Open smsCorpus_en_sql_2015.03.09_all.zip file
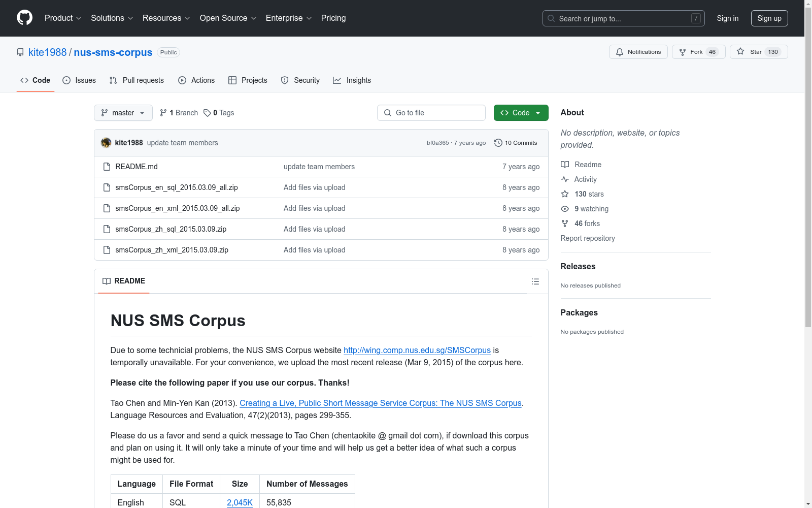This screenshot has height=508, width=812. (x=177, y=187)
